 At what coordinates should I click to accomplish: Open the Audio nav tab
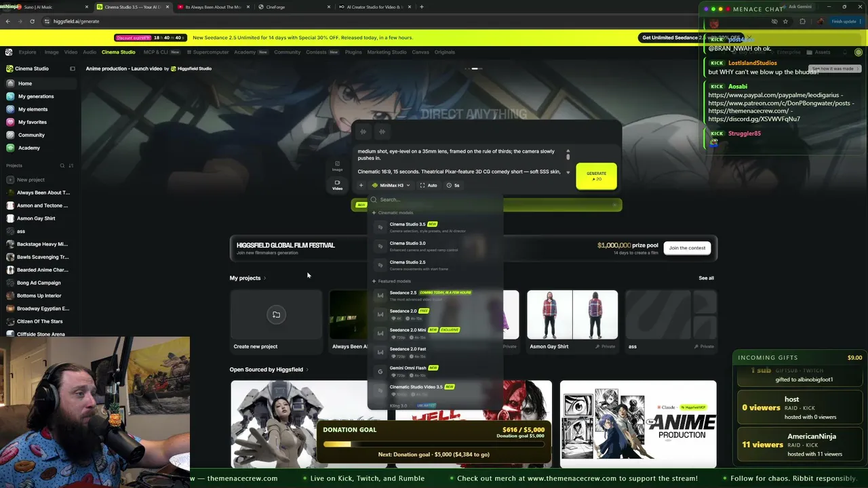coord(90,52)
